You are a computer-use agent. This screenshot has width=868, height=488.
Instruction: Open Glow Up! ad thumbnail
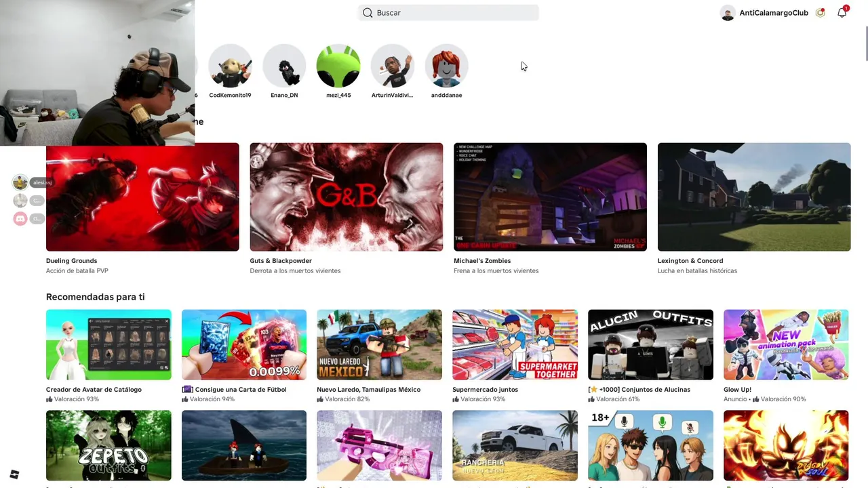pos(786,345)
